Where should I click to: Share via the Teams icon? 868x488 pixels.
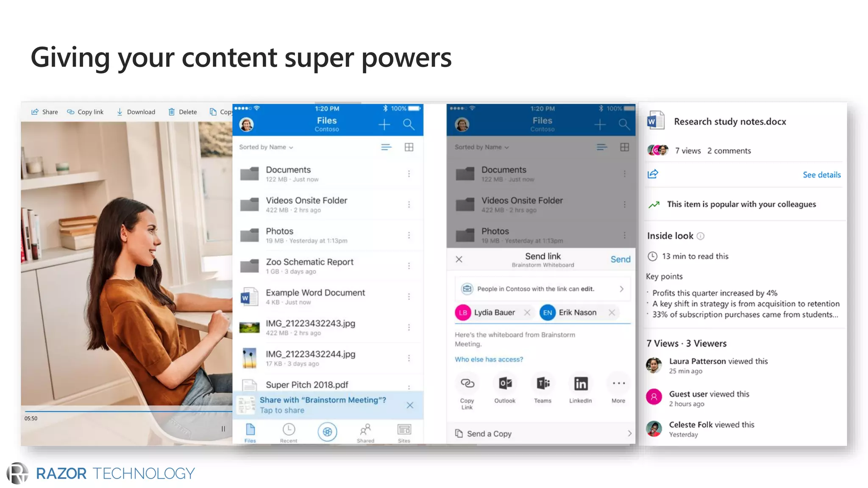tap(542, 384)
